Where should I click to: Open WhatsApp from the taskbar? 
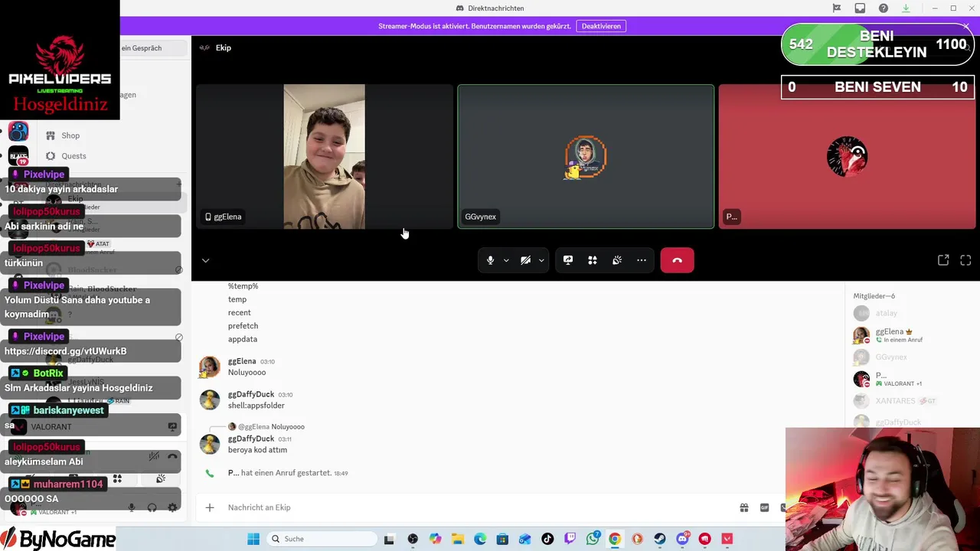click(593, 539)
